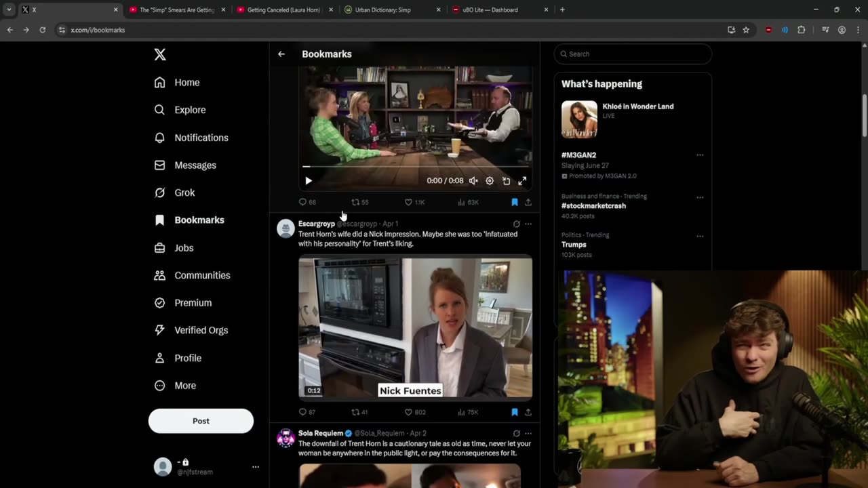Click Grok icon on Sola Requiem post
868x488 pixels.
point(517,433)
